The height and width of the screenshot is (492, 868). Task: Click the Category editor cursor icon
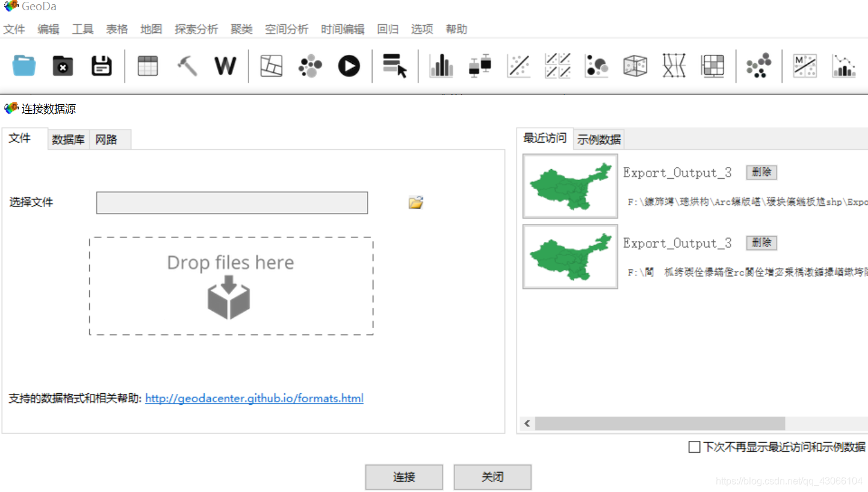pos(395,66)
